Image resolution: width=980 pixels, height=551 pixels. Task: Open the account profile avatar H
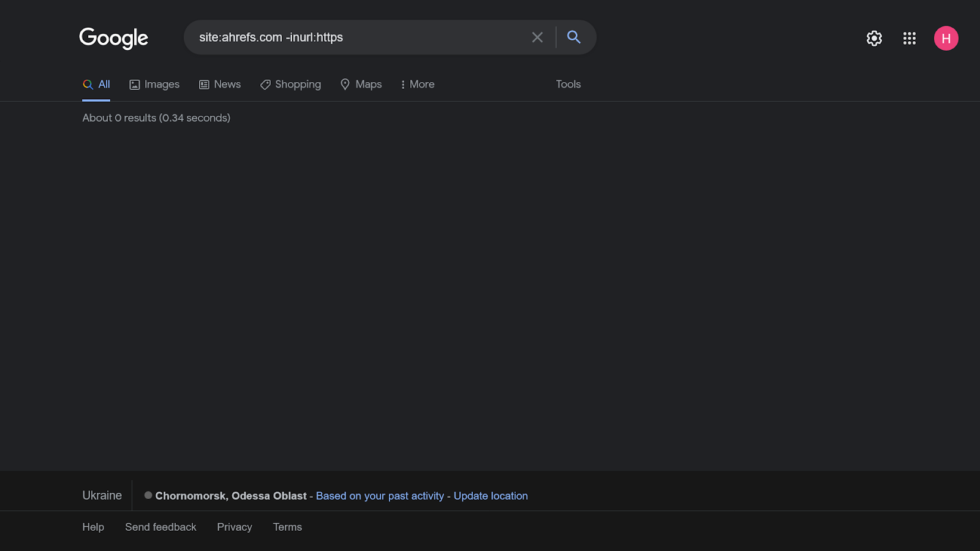(946, 39)
